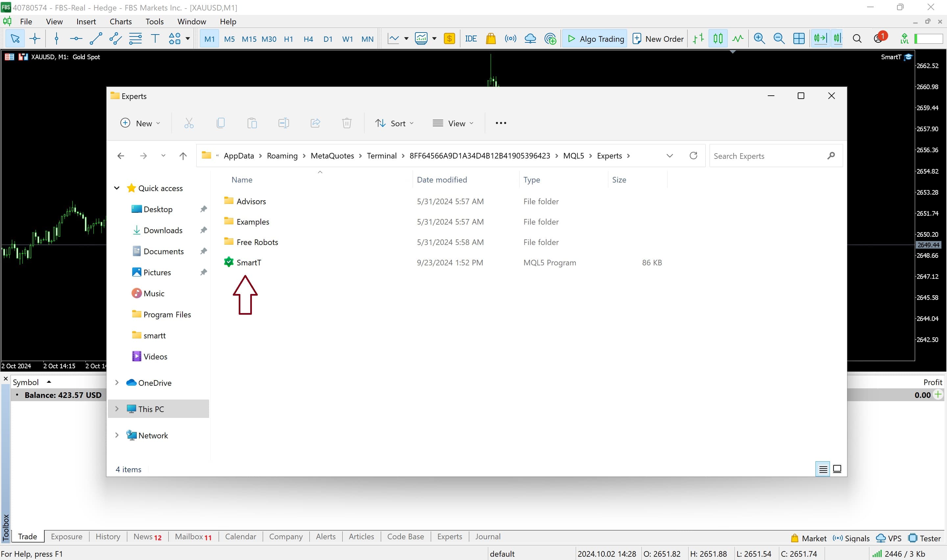Screen dimensions: 947x560
Task: Click the cut scissors icon in Experts window
Action: [x=189, y=123]
